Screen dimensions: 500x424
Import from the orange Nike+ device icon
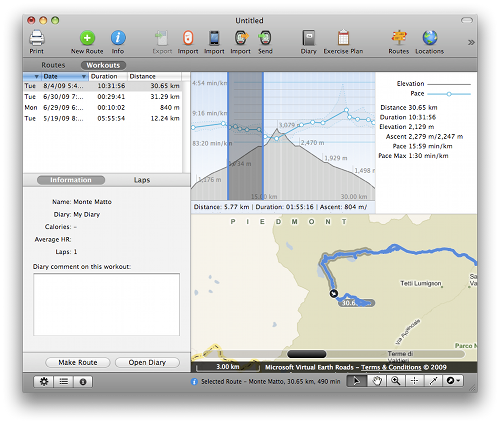pyautogui.click(x=188, y=38)
